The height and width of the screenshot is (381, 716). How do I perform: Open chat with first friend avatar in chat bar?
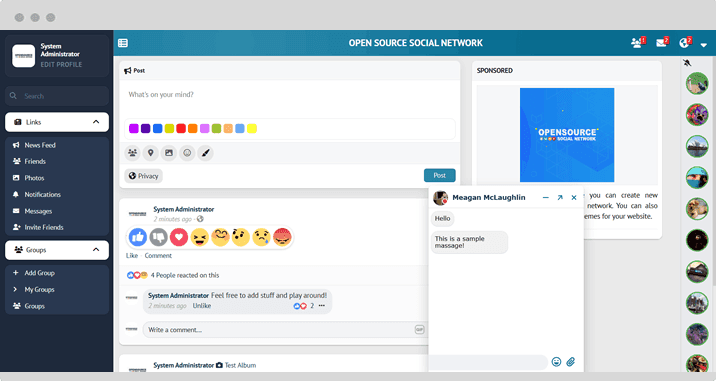[697, 83]
